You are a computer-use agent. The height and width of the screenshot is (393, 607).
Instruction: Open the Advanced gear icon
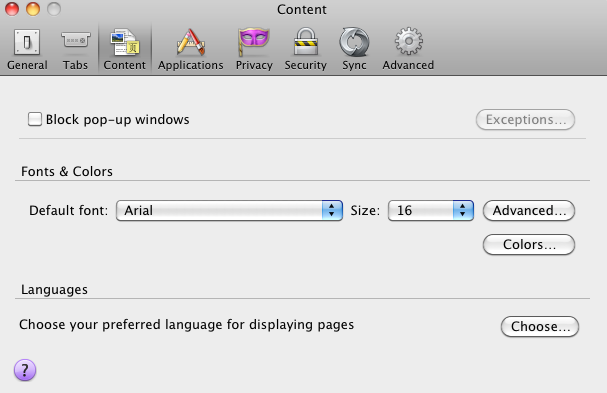pyautogui.click(x=408, y=41)
